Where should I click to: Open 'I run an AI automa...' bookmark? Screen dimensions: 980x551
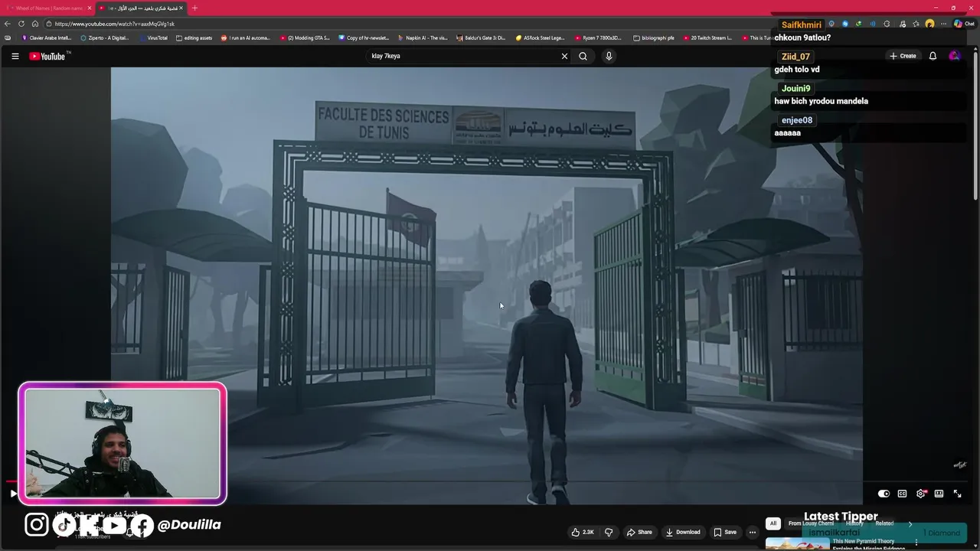246,37
